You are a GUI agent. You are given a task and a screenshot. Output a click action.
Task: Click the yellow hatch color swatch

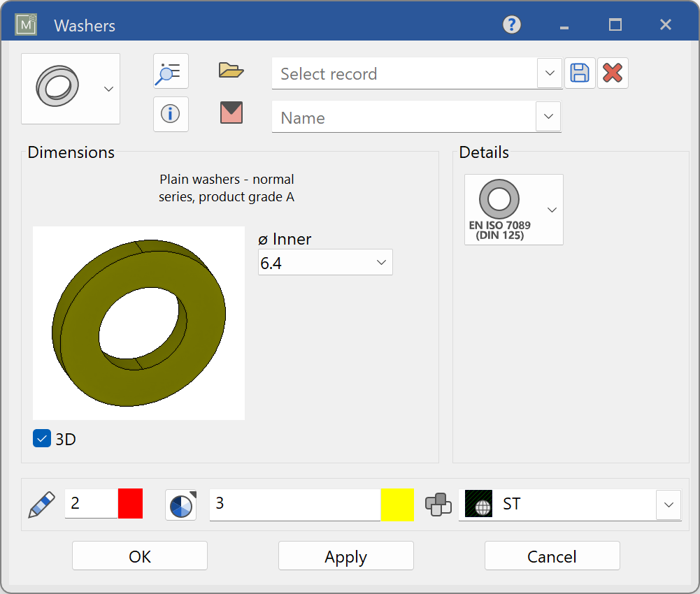pos(397,505)
